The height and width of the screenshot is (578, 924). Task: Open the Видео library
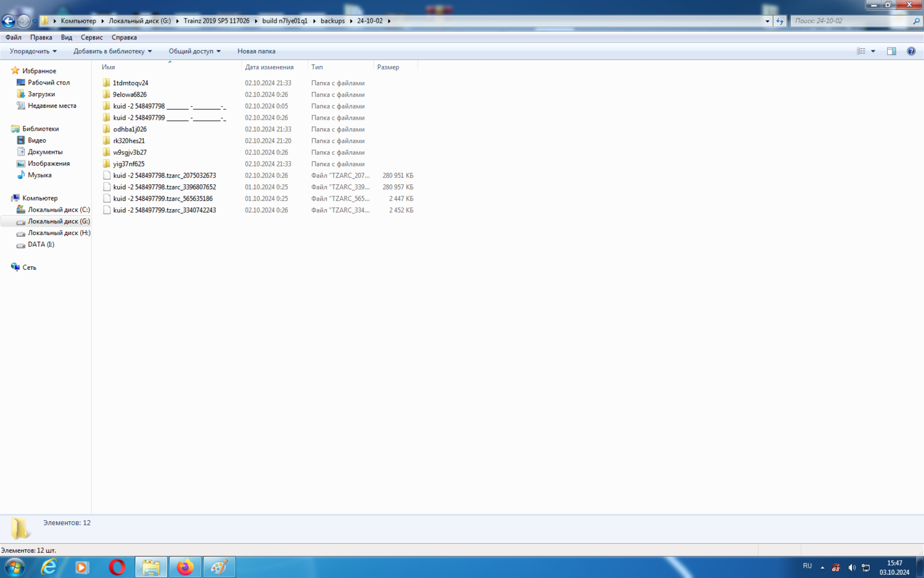37,141
